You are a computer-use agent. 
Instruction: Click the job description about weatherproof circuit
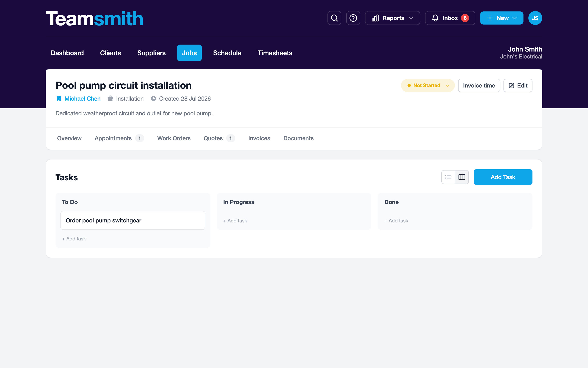coord(134,113)
